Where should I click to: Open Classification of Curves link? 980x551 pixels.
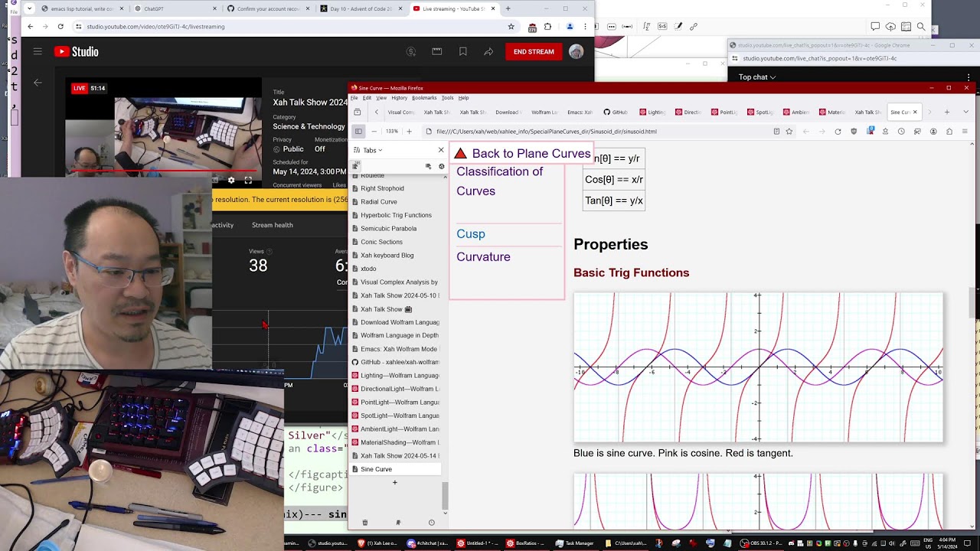coord(499,181)
